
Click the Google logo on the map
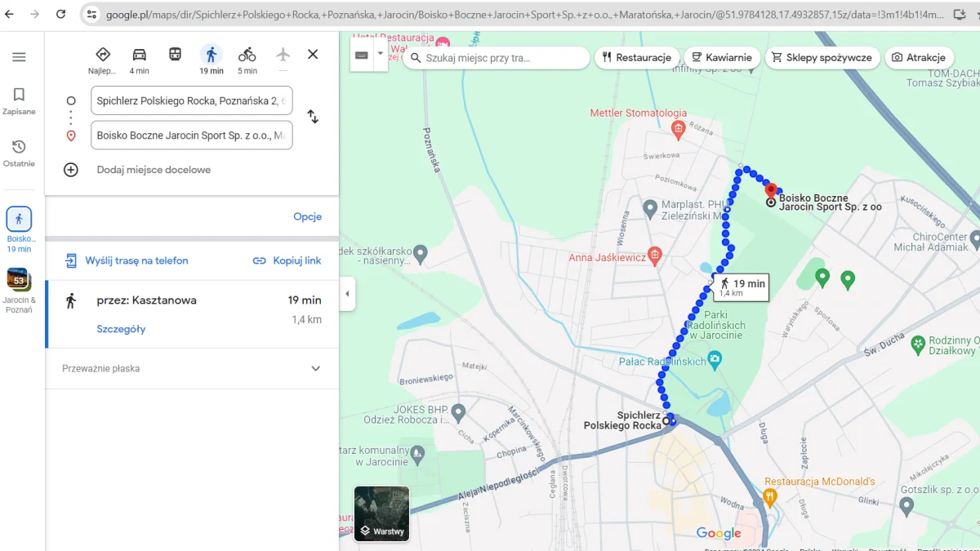719,533
